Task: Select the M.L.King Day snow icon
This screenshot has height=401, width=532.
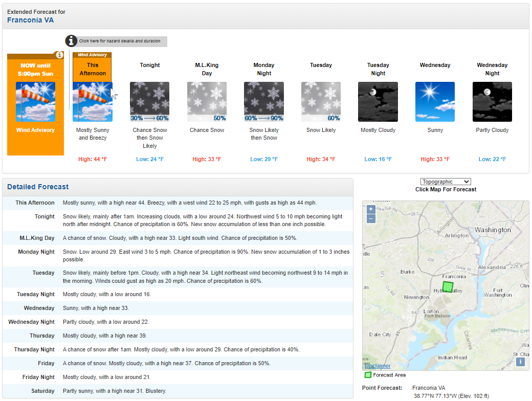Action: pos(207,102)
